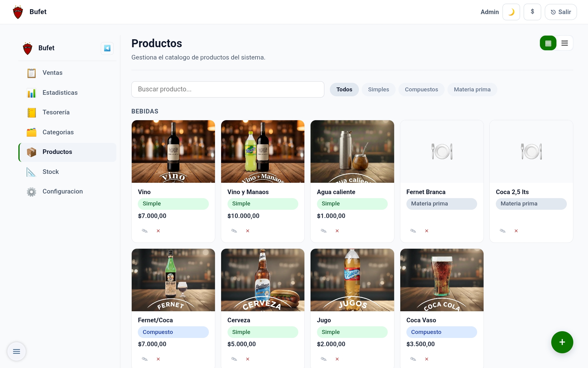
Task: Edit the Coca Vaso product
Action: (x=413, y=359)
